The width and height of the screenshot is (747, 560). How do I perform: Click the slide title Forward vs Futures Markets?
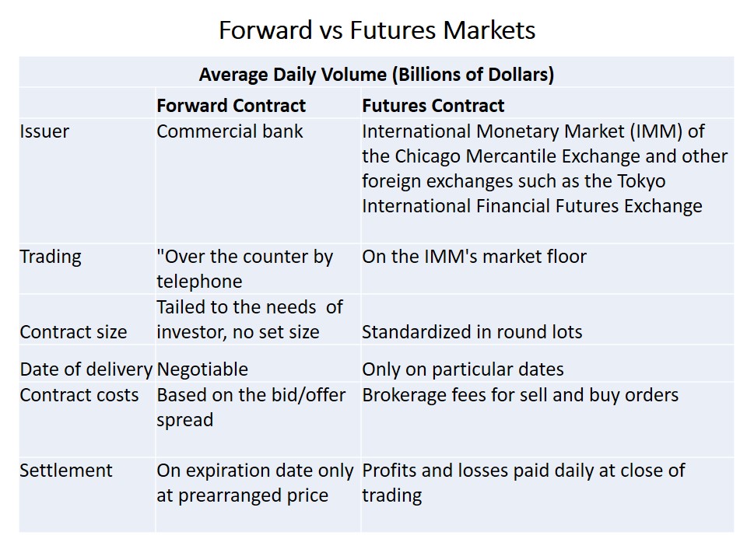(377, 30)
